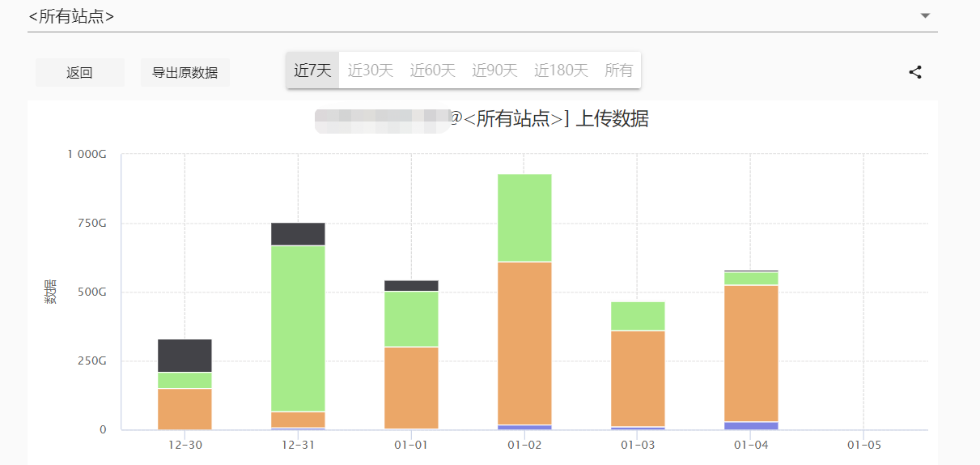
Task: Click the 01-05 x-axis label
Action: click(864, 446)
